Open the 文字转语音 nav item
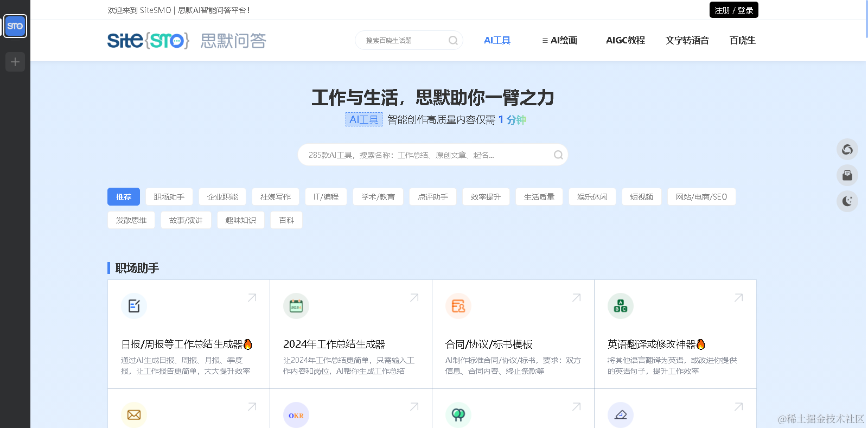Screen dimensions: 868x428 click(x=687, y=40)
